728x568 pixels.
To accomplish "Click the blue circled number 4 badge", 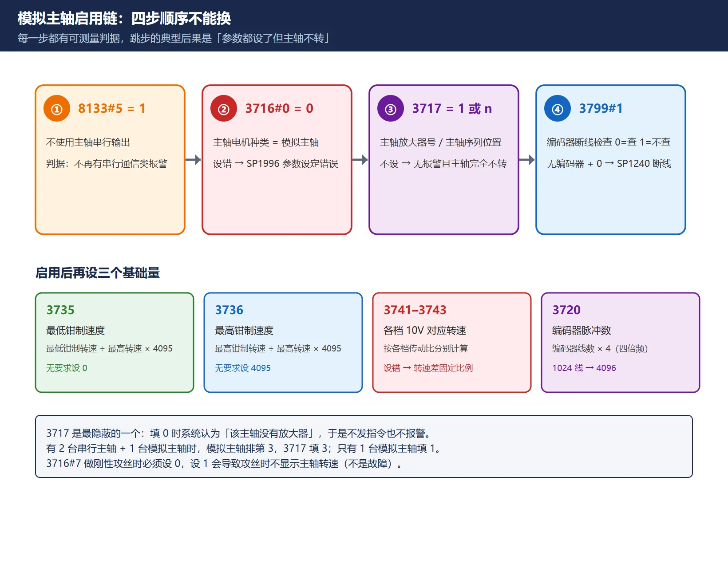I will (558, 108).
